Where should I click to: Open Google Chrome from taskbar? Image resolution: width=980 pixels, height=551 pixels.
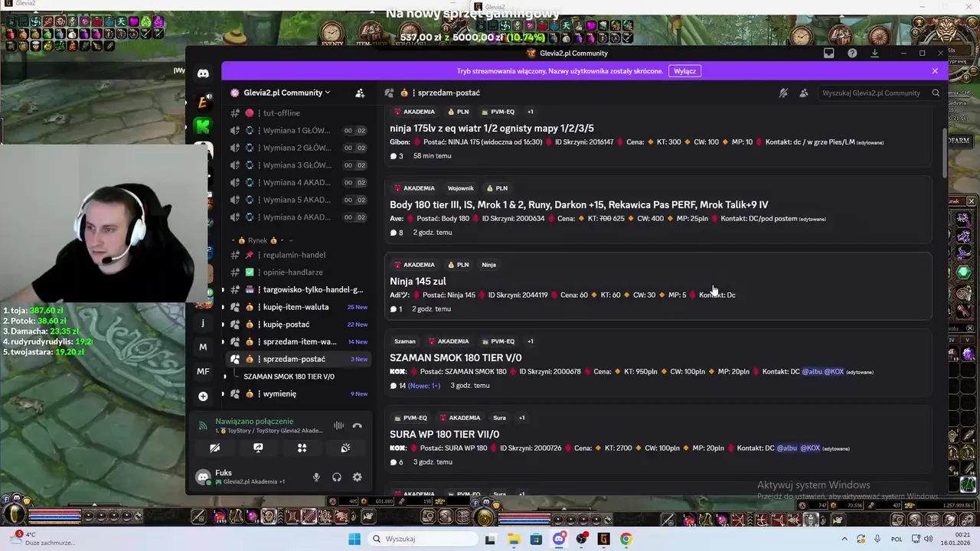point(626,539)
